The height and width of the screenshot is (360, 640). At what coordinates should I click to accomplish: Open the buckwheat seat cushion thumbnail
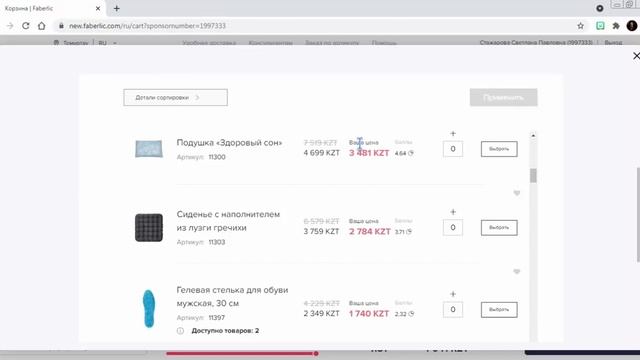click(149, 227)
